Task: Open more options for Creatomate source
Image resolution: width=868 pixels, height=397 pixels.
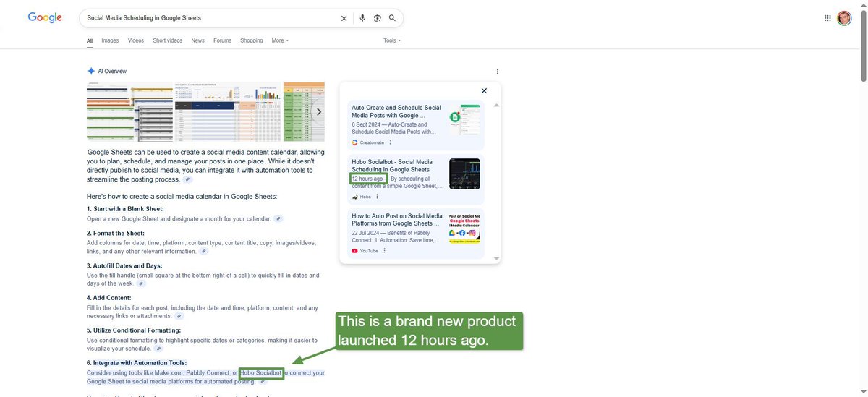Action: [389, 142]
